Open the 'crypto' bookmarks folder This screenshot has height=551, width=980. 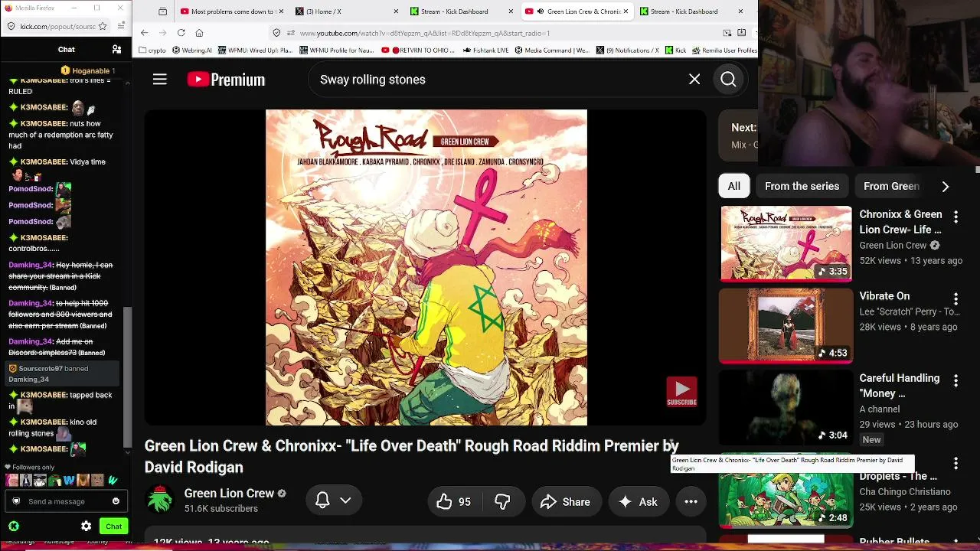[152, 51]
